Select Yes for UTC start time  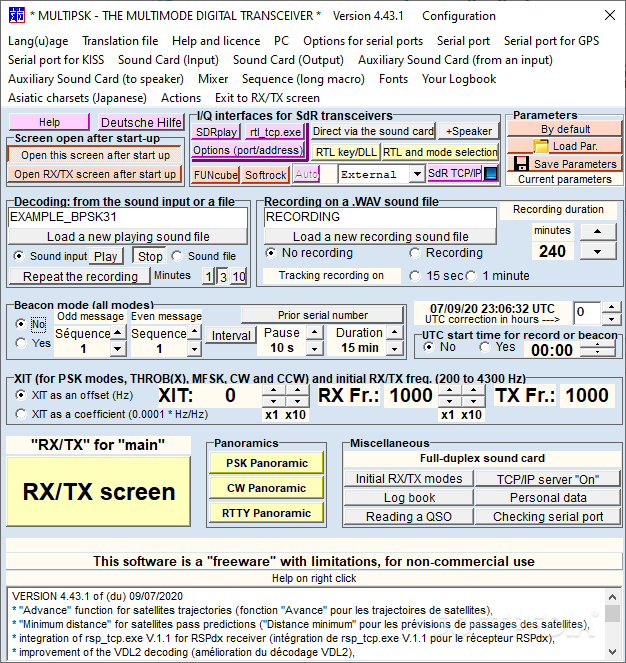coord(485,347)
